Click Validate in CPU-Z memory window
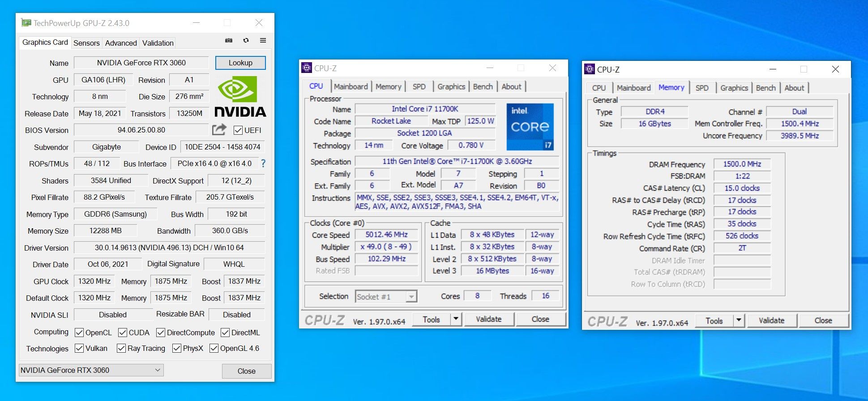The height and width of the screenshot is (401, 868). click(772, 320)
